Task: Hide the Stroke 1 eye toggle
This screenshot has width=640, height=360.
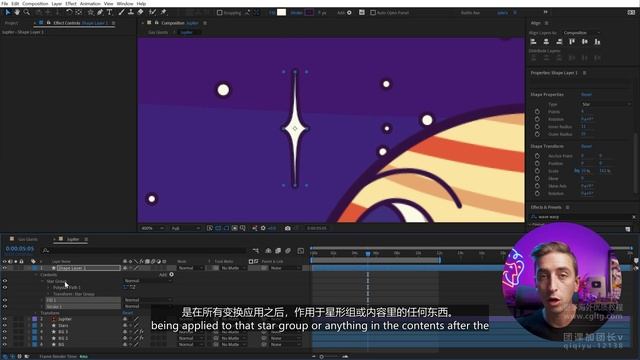Action: [x=4, y=306]
